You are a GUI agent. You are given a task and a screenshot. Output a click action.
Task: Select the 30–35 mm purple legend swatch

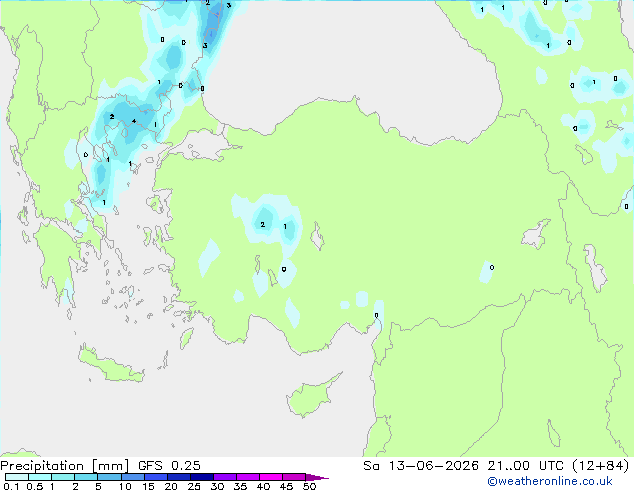coord(225,477)
